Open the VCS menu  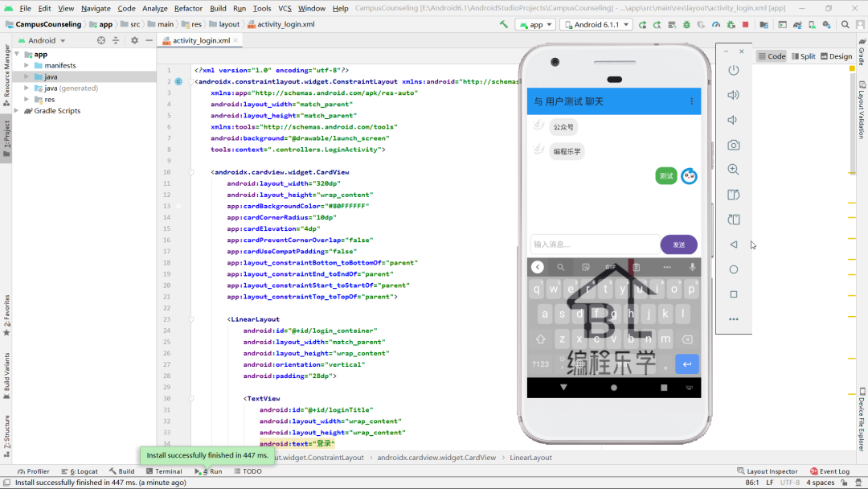coord(285,8)
